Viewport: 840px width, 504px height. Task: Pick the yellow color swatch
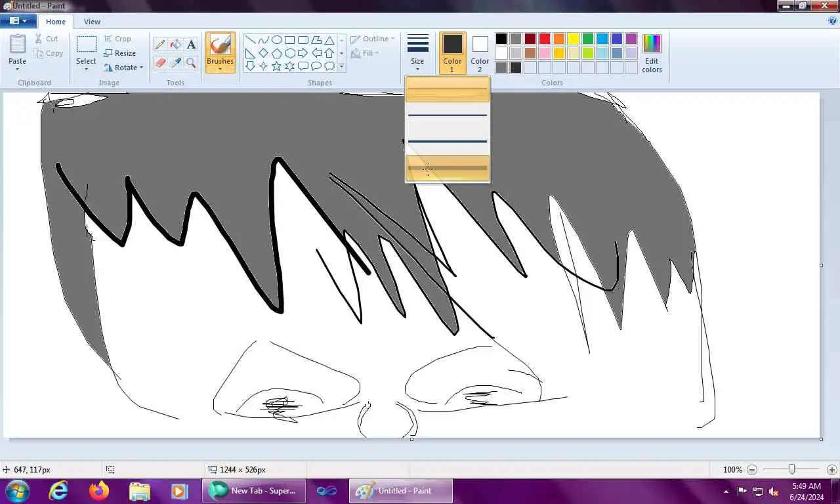point(574,39)
